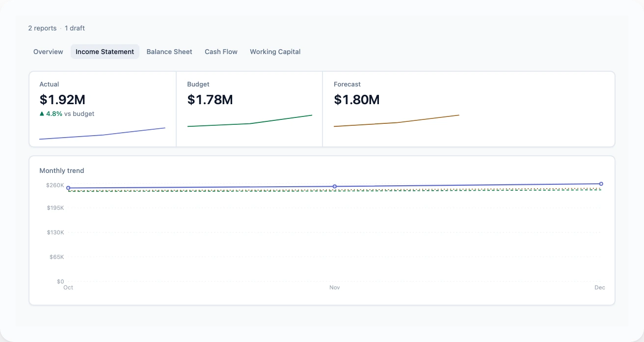The width and height of the screenshot is (644, 342).
Task: Click the Actual card sparkline
Action: tap(102, 134)
